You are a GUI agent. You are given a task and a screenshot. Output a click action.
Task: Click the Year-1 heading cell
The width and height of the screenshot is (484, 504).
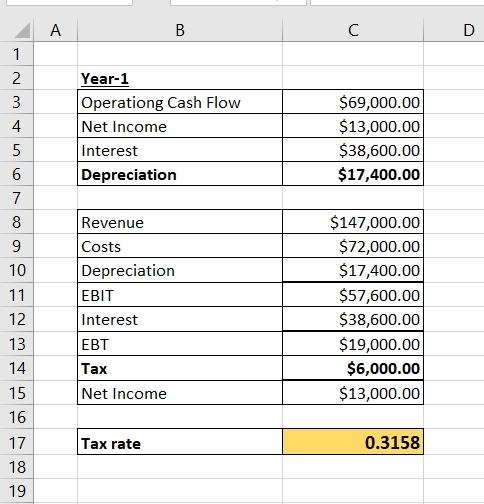coord(180,78)
